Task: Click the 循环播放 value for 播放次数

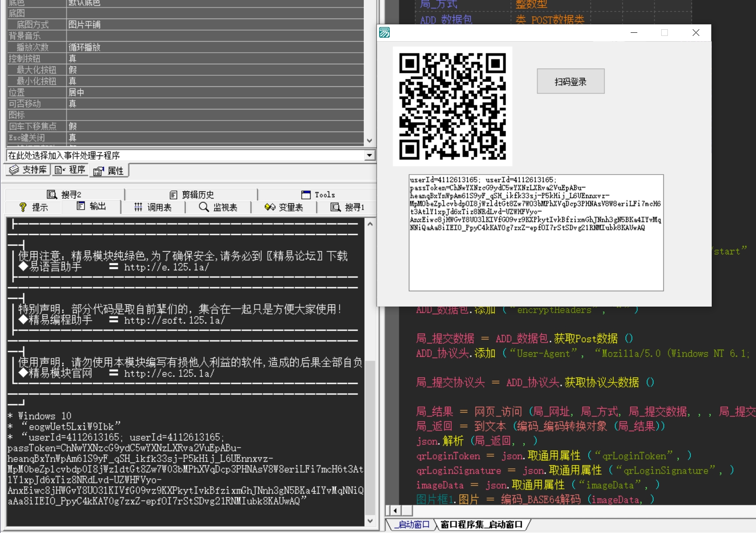Action: click(85, 47)
